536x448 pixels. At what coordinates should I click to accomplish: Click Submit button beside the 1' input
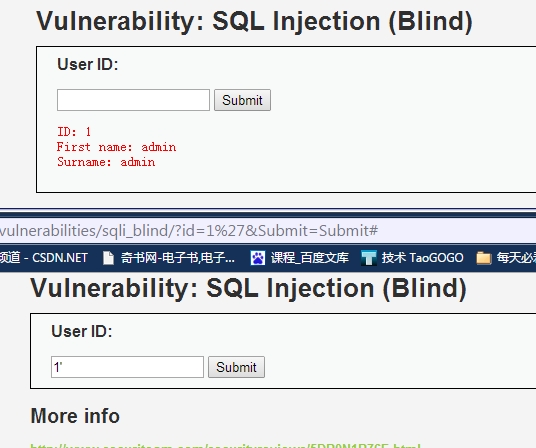(x=236, y=367)
